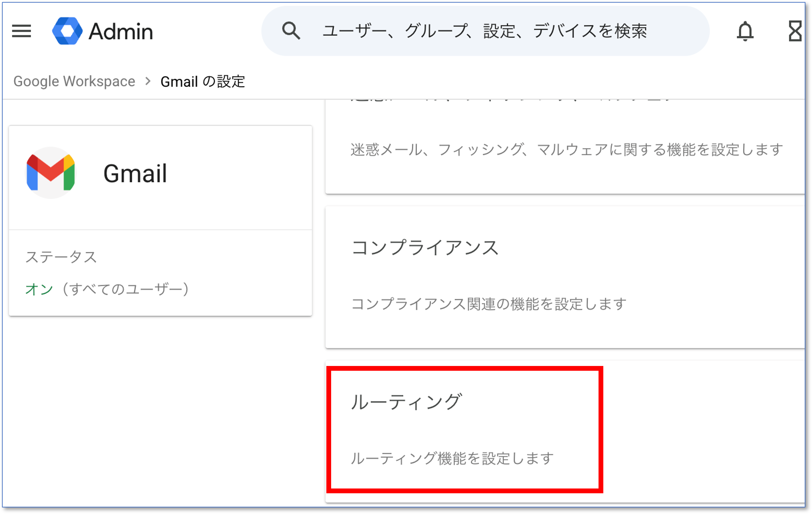Click the 'ルーティング機能を設定します' description
Image resolution: width=812 pixels, height=514 pixels.
click(x=452, y=459)
